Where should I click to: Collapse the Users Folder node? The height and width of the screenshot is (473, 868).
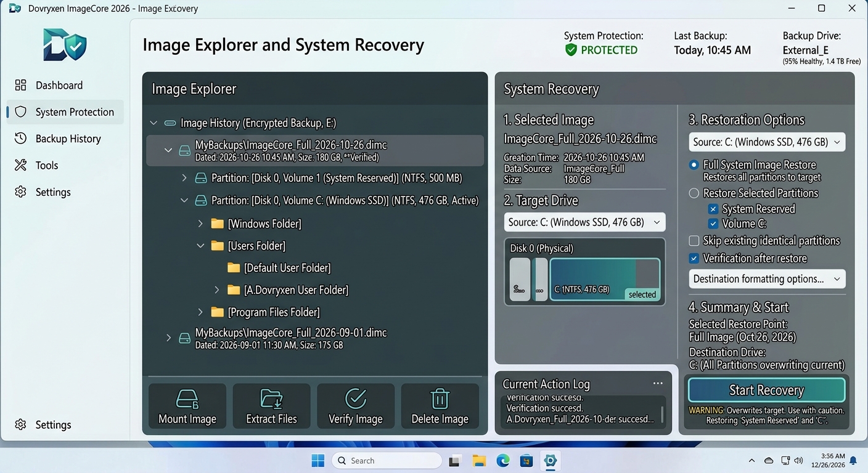(200, 245)
